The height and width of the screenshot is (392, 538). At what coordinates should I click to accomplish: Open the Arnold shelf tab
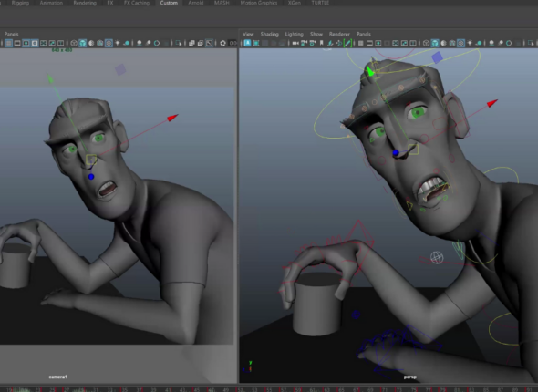195,3
